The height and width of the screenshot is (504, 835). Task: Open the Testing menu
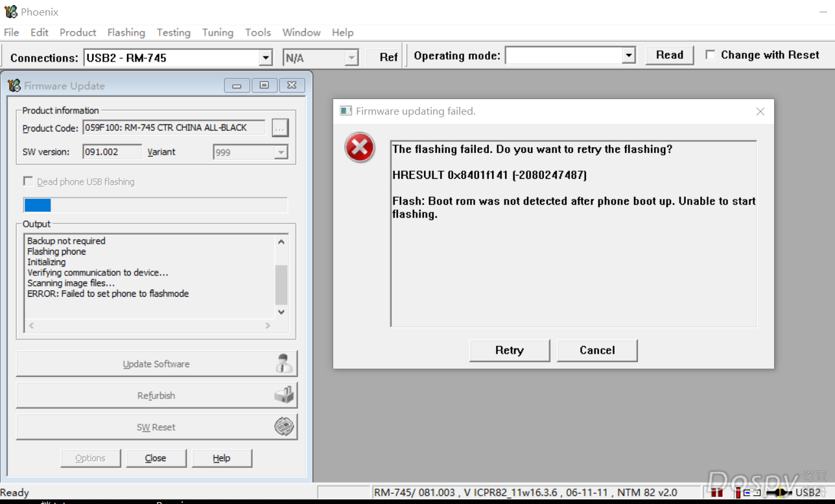[x=174, y=32]
